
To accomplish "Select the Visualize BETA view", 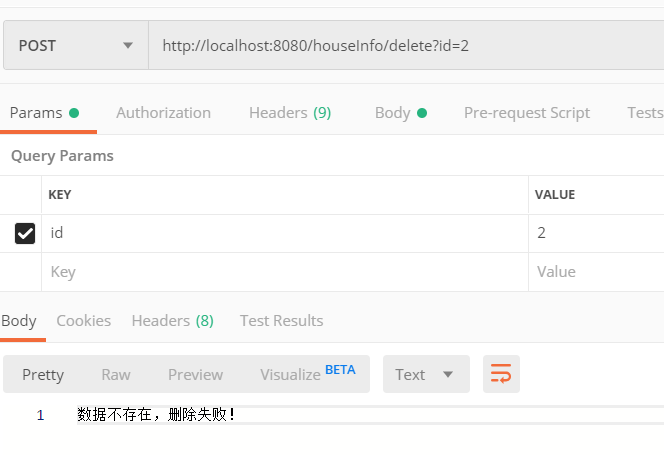I will click(x=308, y=374).
